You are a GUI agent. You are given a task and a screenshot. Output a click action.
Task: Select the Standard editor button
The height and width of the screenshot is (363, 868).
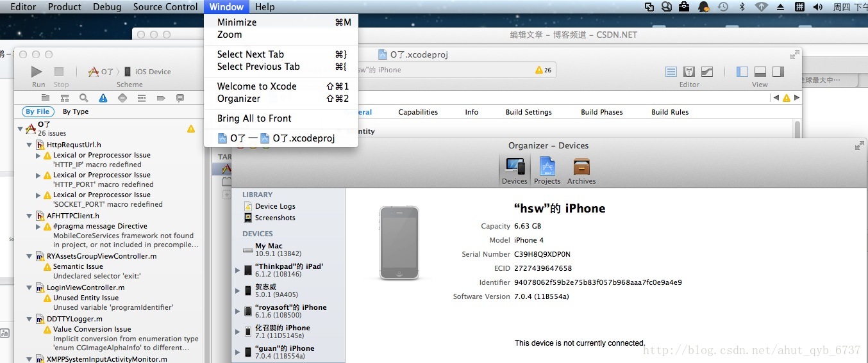[x=671, y=72]
